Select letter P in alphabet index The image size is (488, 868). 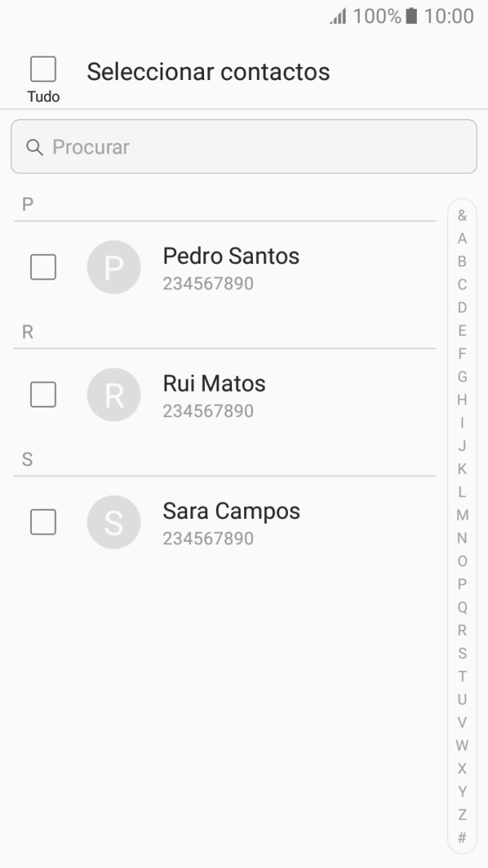[462, 584]
